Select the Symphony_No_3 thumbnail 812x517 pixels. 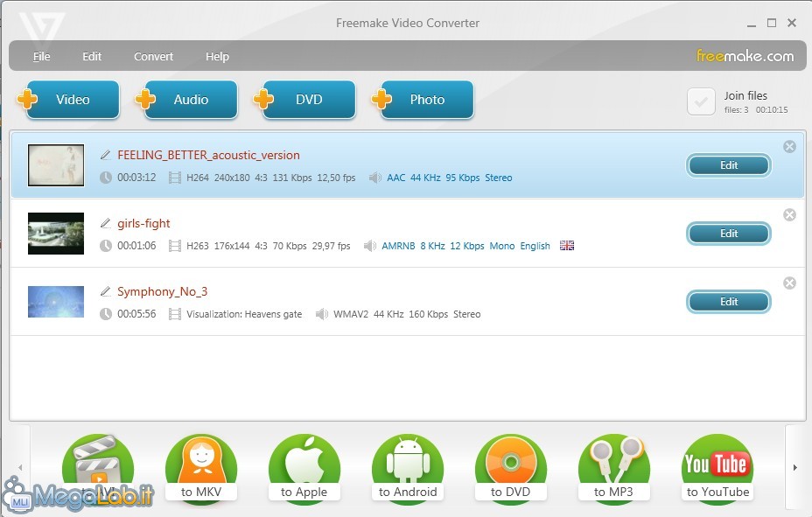pyautogui.click(x=56, y=302)
